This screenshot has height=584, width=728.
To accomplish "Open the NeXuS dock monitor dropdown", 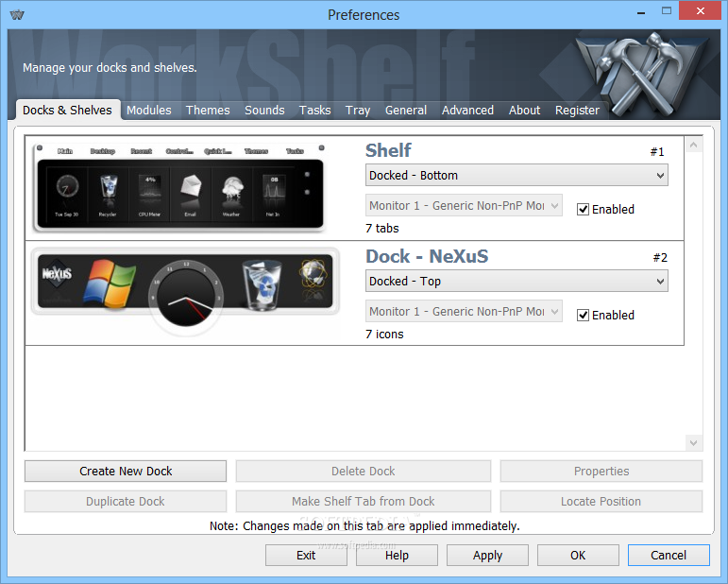I will point(464,311).
